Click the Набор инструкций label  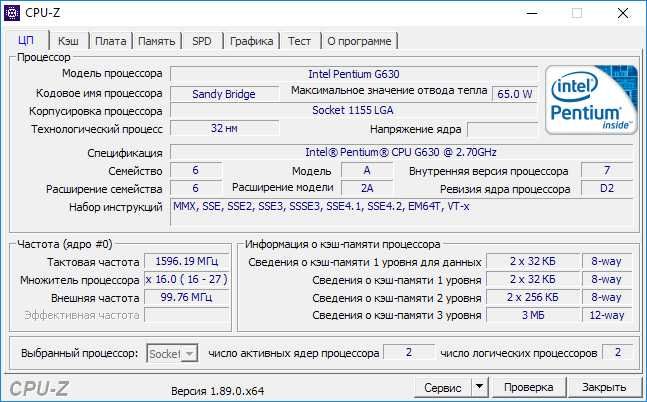tap(116, 207)
